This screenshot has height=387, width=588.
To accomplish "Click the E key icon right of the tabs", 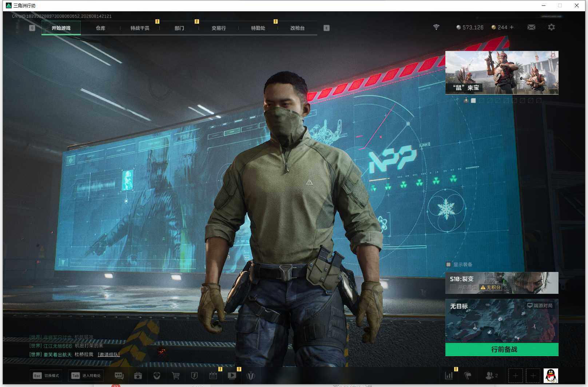I will (x=326, y=28).
